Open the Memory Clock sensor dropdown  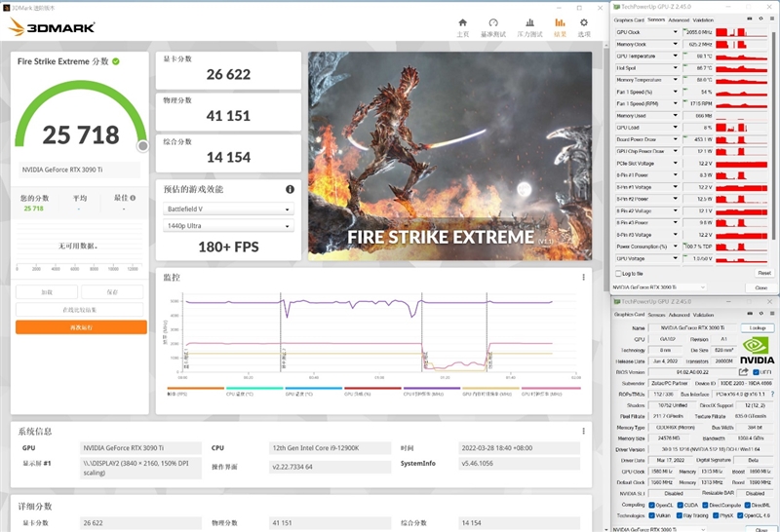(675, 44)
